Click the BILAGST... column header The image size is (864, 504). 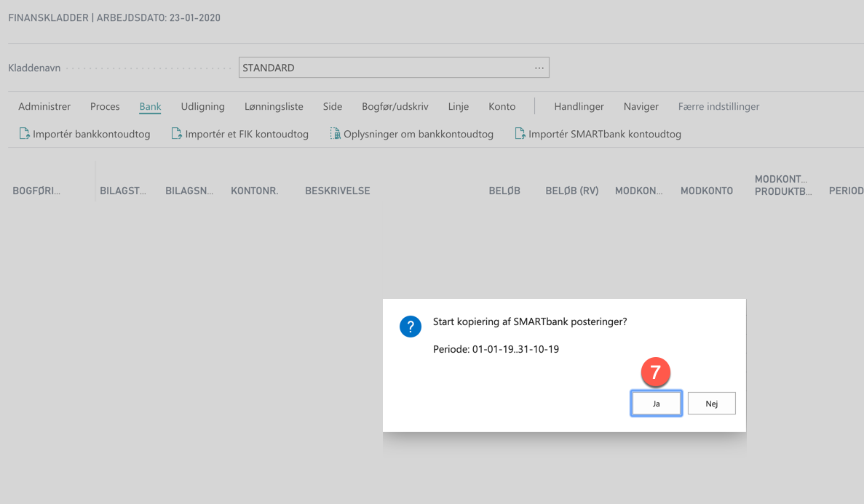click(x=123, y=191)
